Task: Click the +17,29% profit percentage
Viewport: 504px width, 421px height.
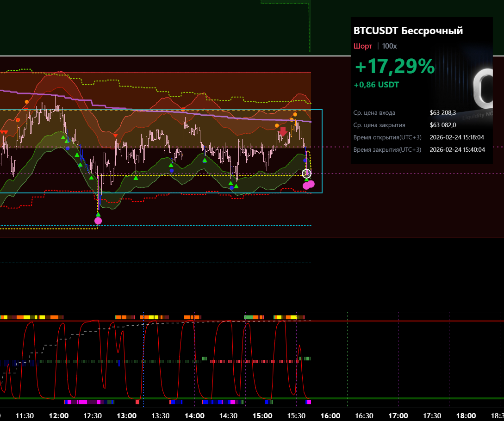Action: (x=394, y=67)
